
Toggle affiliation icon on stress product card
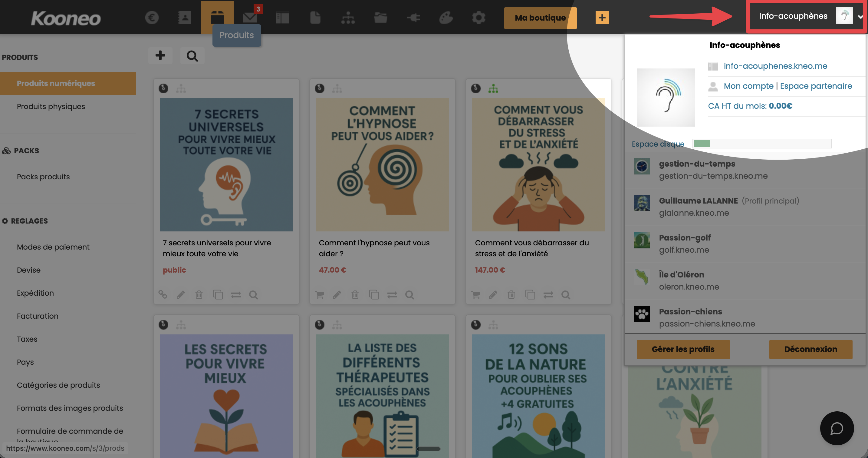pyautogui.click(x=493, y=89)
